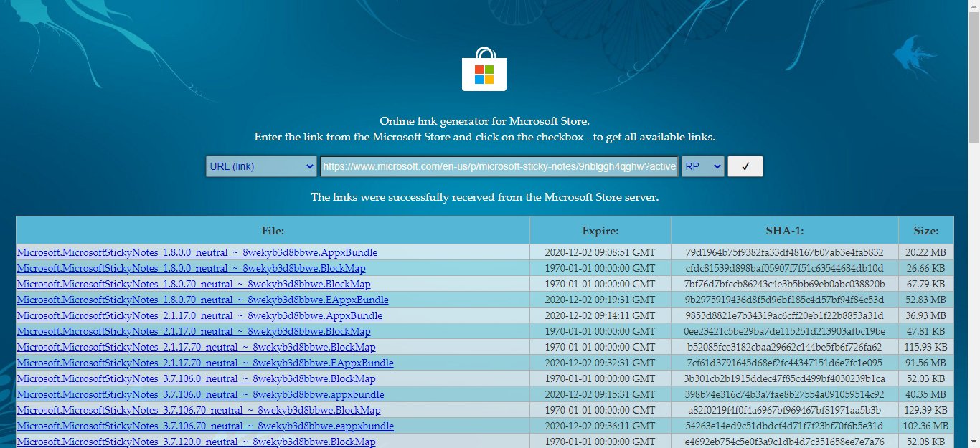Click the scrollbar up arrow

(x=974, y=6)
